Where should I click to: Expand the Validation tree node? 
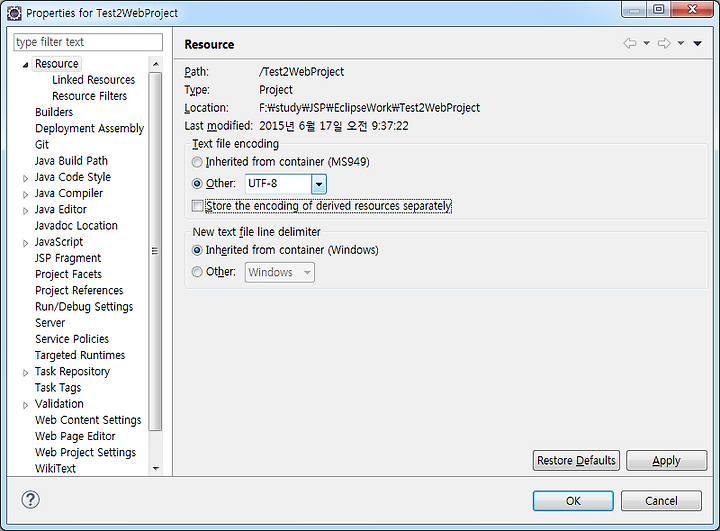pos(26,405)
